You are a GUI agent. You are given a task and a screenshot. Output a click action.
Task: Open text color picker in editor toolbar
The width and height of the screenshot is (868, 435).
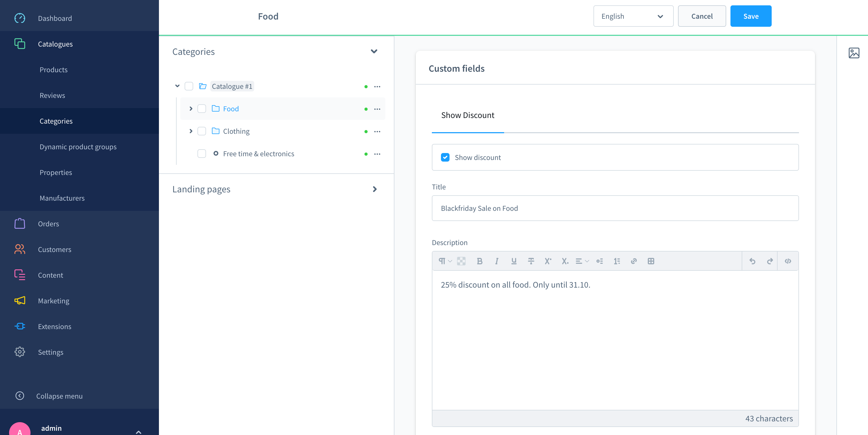461,261
